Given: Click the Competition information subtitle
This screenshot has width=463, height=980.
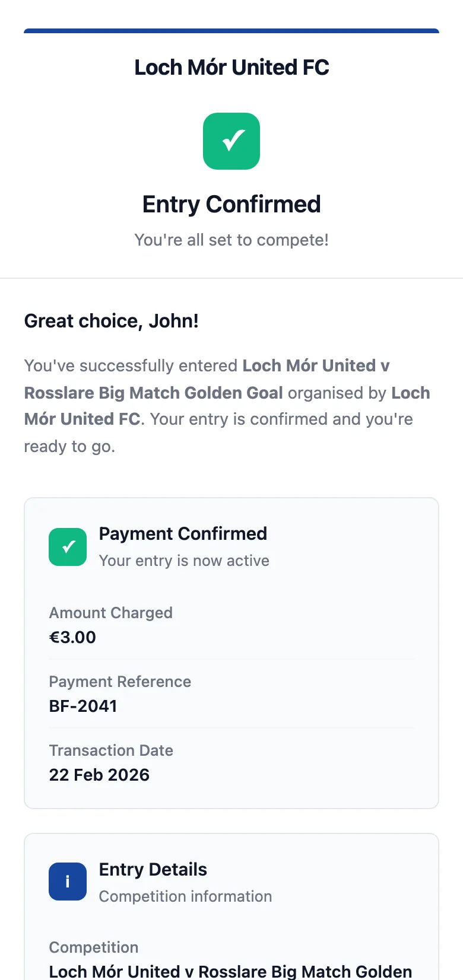Looking at the screenshot, I should 185,896.
